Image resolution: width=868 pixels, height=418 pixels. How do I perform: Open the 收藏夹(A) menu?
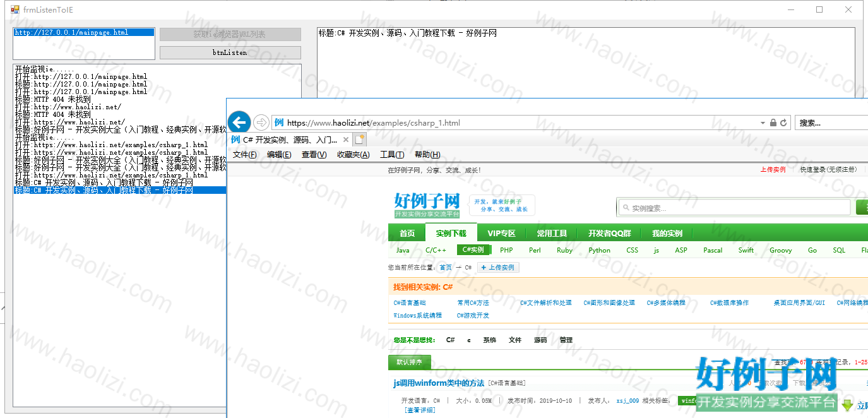click(353, 155)
